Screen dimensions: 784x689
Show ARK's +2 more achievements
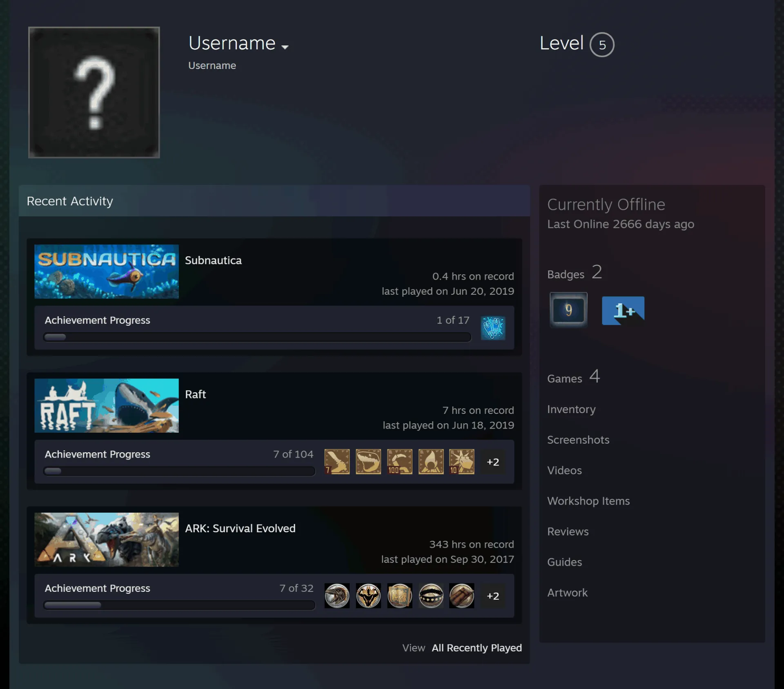[x=493, y=596]
